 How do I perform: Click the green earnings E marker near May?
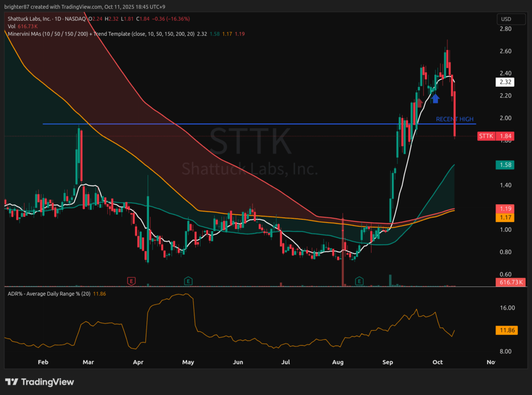(x=188, y=281)
